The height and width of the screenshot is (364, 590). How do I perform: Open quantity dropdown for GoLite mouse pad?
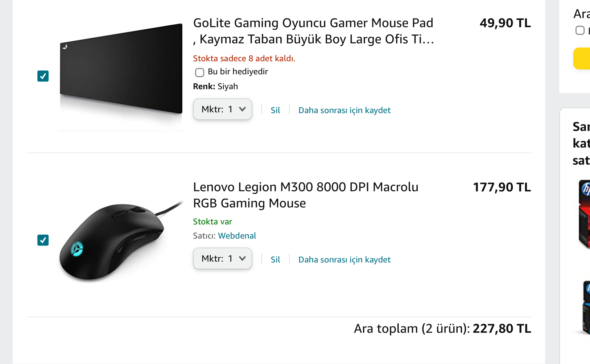point(222,109)
